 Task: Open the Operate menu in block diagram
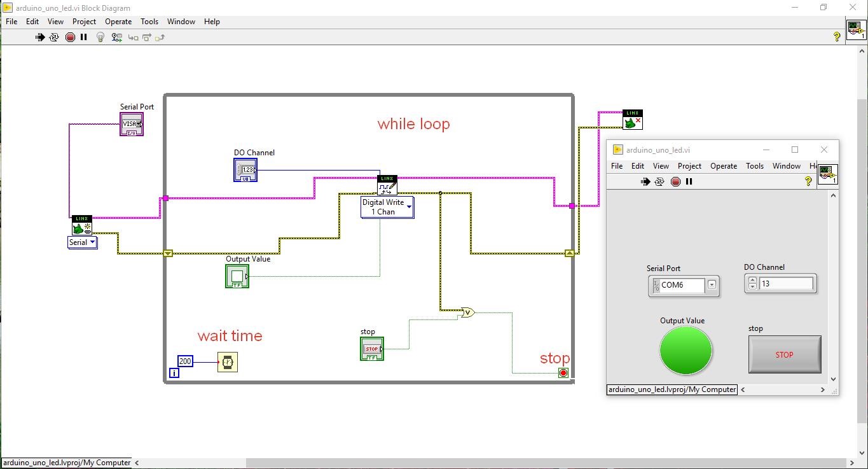coord(118,22)
